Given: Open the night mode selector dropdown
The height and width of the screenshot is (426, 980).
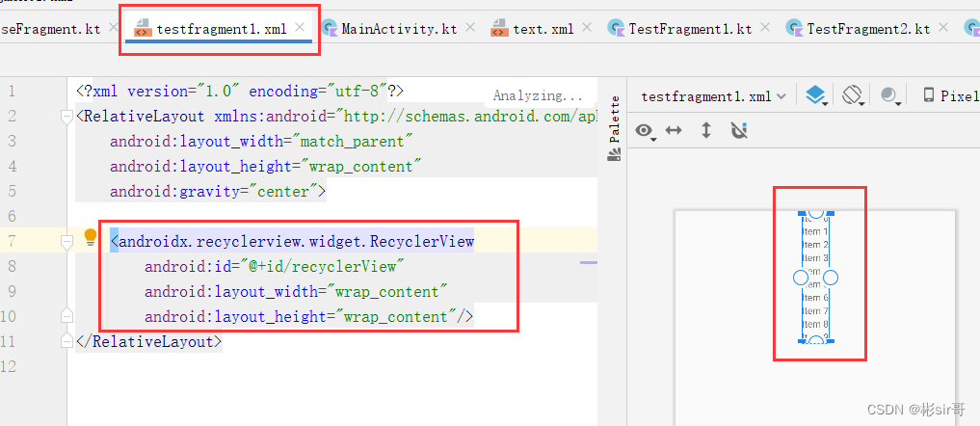Looking at the screenshot, I should coord(889,95).
